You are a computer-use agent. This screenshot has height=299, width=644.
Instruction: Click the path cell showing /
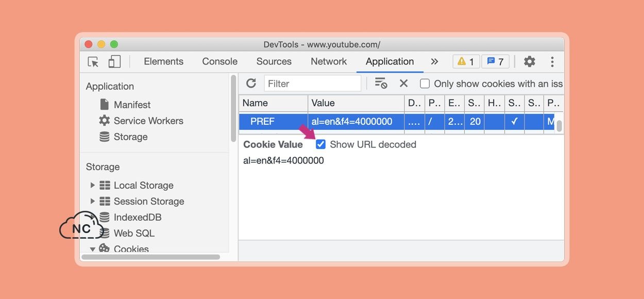click(x=435, y=122)
